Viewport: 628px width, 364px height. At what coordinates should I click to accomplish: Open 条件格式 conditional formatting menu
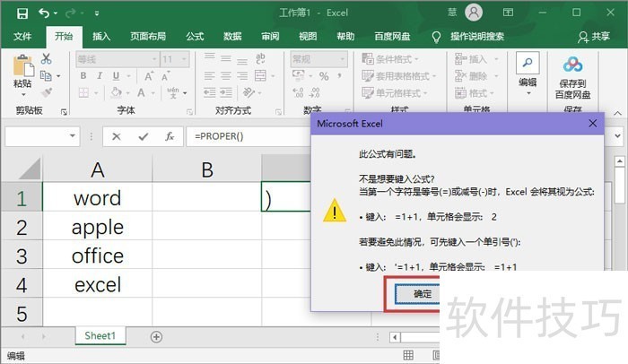pos(390,59)
